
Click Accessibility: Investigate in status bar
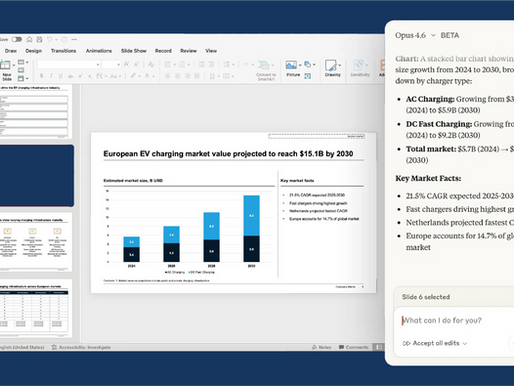pos(81,347)
